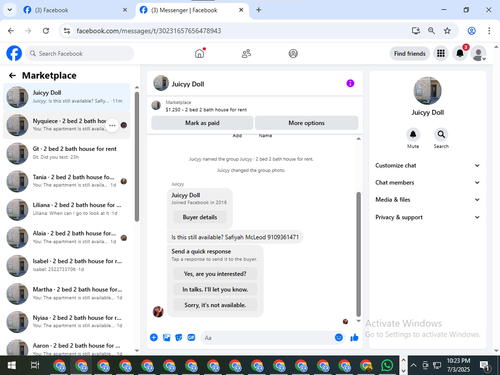
Task: Go back with the Marketplace arrow
Action: [12, 76]
